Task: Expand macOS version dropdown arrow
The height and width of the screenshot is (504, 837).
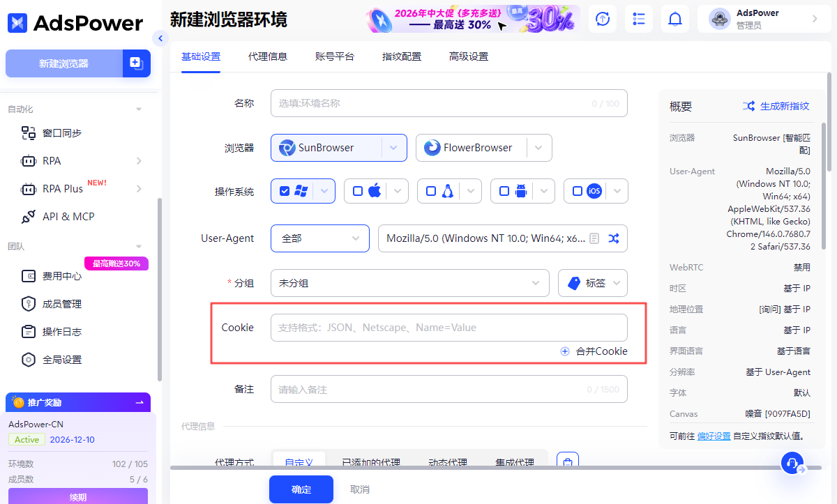Action: click(x=398, y=191)
